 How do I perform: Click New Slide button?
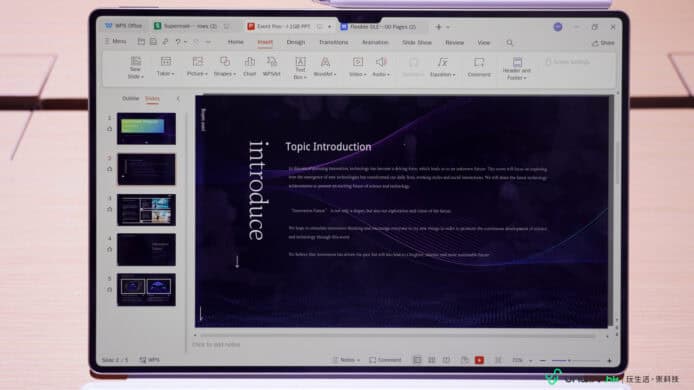[135, 68]
